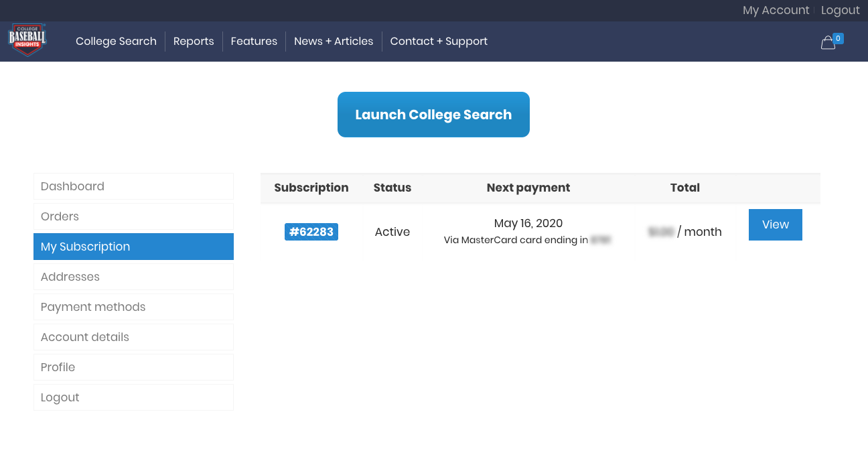Navigate to News + Articles

(334, 42)
